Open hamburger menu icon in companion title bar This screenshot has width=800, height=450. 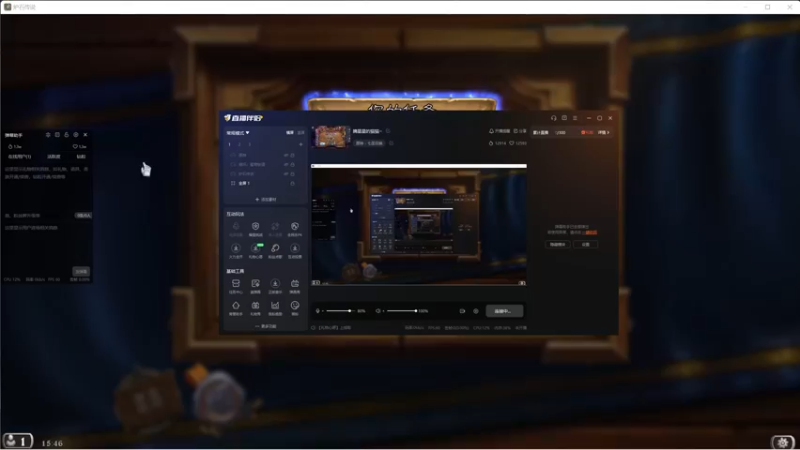[x=575, y=118]
